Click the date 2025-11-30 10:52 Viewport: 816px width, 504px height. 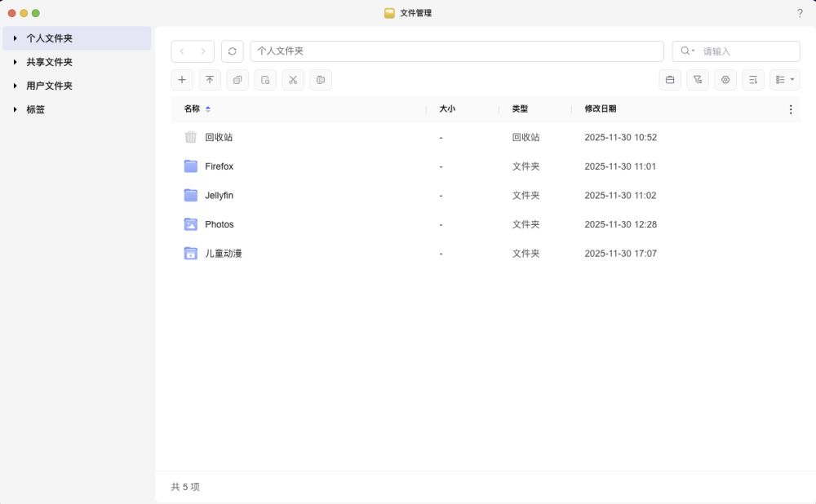620,137
